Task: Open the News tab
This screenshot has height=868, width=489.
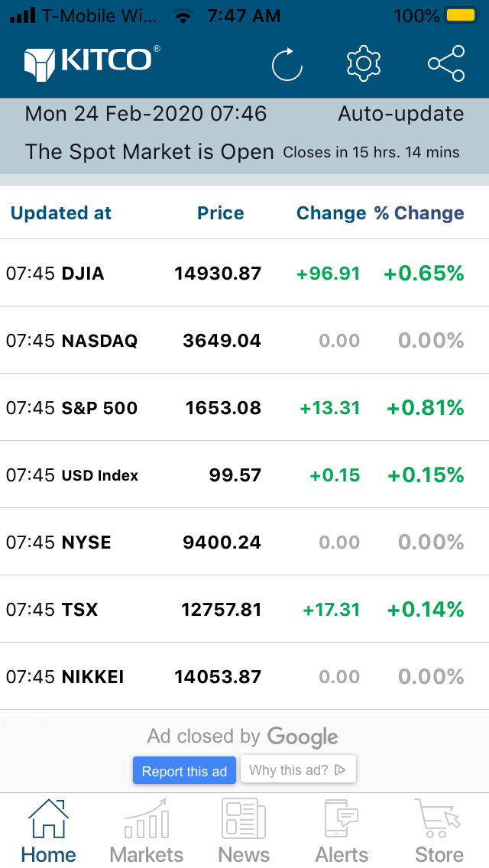Action: click(x=244, y=831)
